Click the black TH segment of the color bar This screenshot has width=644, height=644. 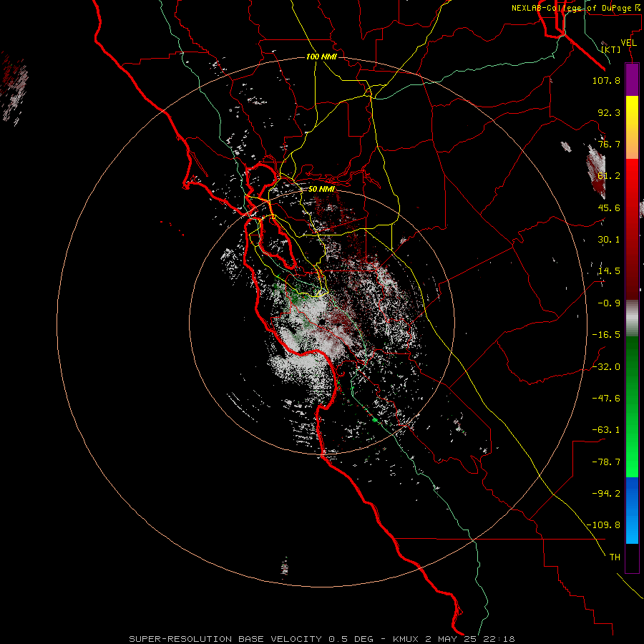632,557
